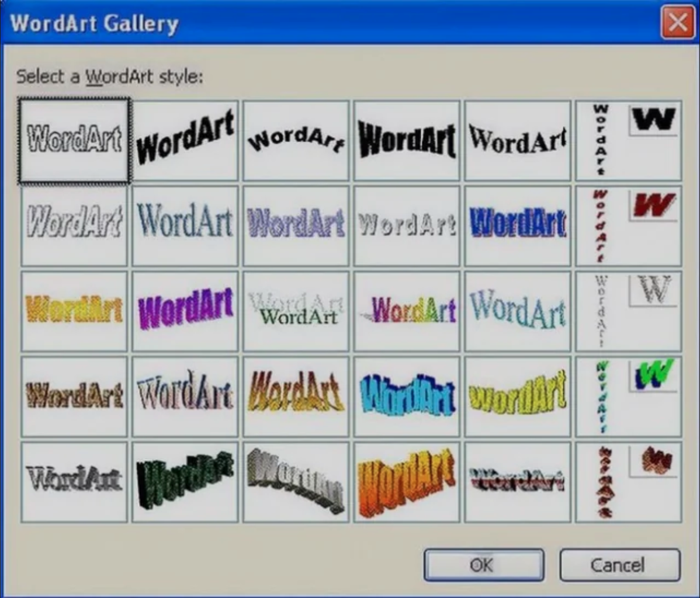Confirm selection with the OK button
Screen dimensions: 700x598
point(484,565)
